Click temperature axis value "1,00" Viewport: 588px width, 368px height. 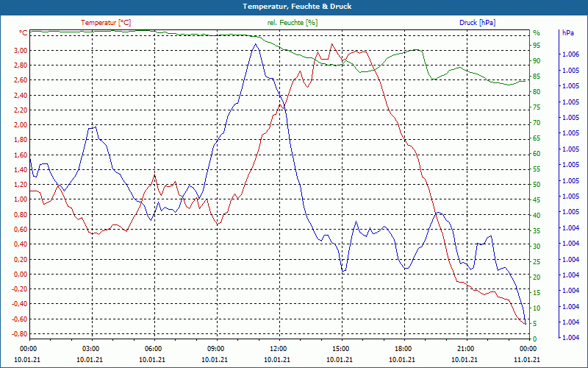(x=21, y=199)
